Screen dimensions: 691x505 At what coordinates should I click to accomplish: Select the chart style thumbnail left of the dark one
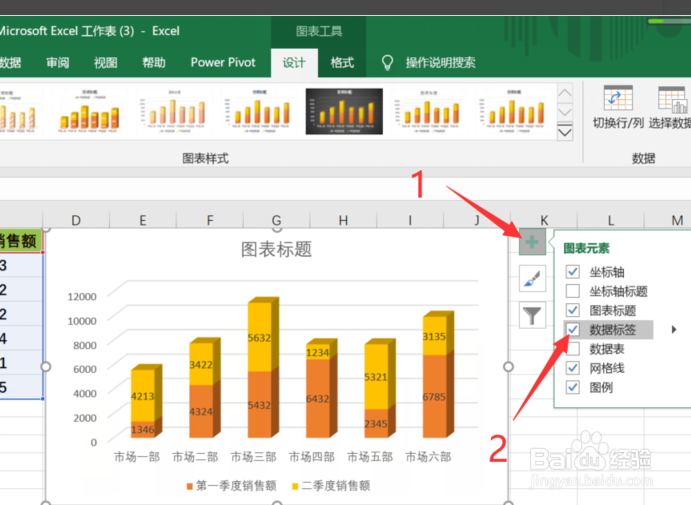coord(259,111)
